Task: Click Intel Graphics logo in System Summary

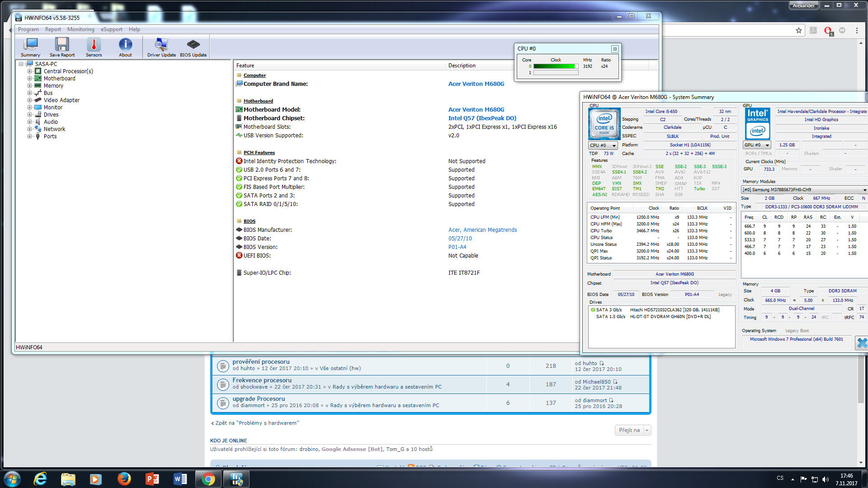Action: pos(758,124)
